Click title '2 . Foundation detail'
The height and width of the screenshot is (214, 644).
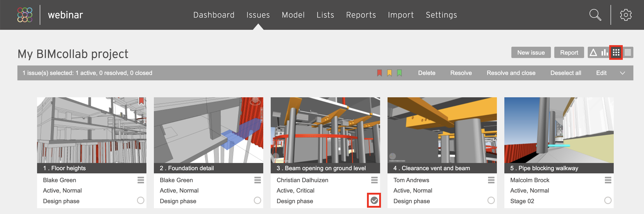coord(187,168)
